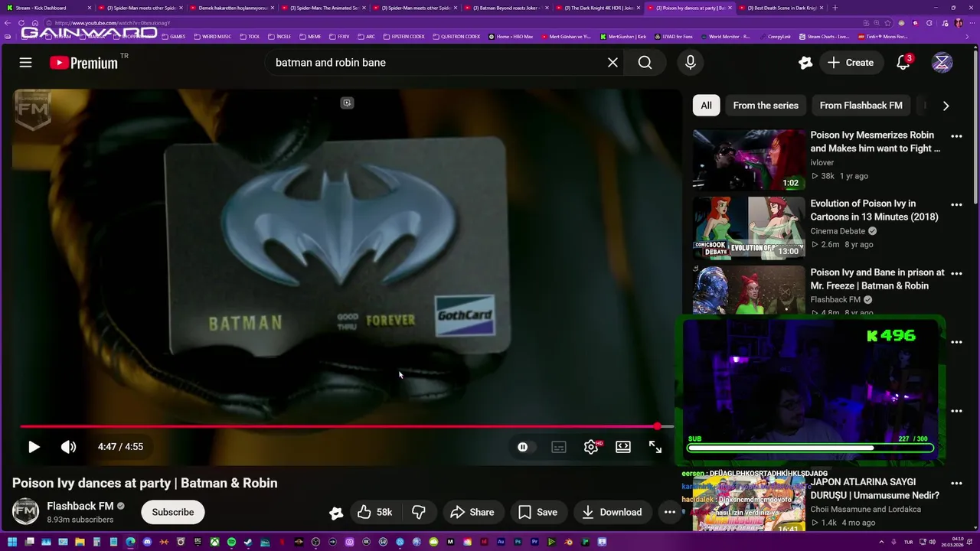Click the search field text
Viewport: 980px width, 551px height.
(x=331, y=63)
